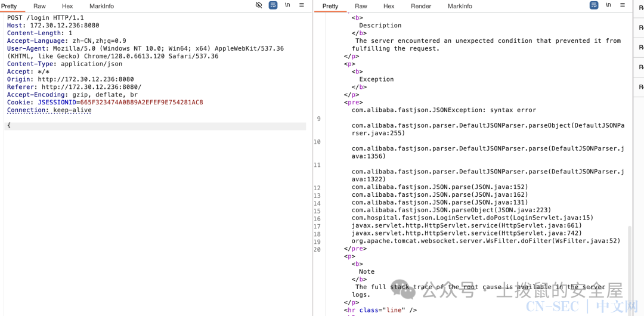Click the LoginServlet.doPost stack trace line

pyautogui.click(x=473, y=218)
